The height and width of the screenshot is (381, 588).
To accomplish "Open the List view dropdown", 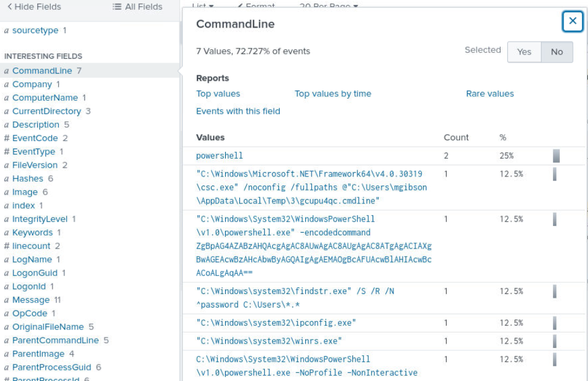I will tap(203, 6).
